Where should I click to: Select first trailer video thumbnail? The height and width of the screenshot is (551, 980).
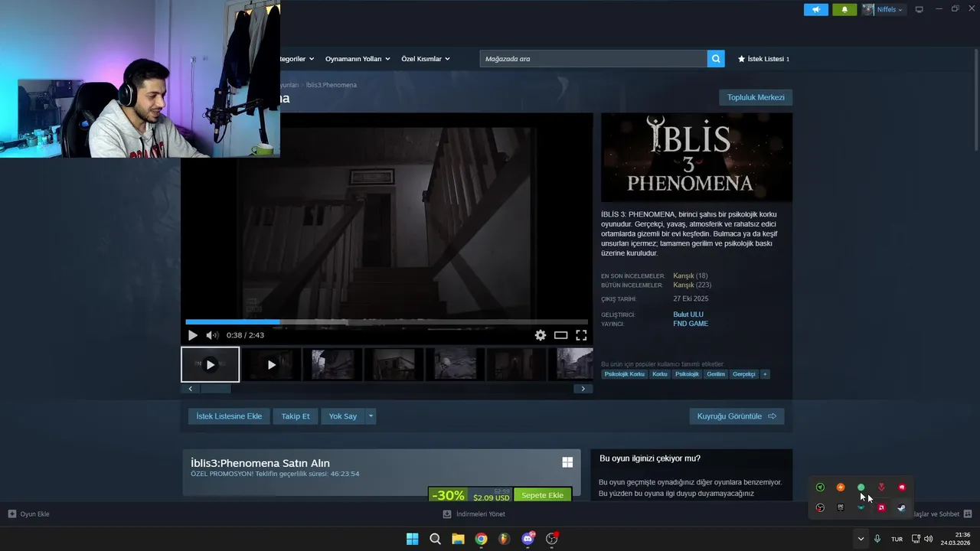[x=211, y=364]
